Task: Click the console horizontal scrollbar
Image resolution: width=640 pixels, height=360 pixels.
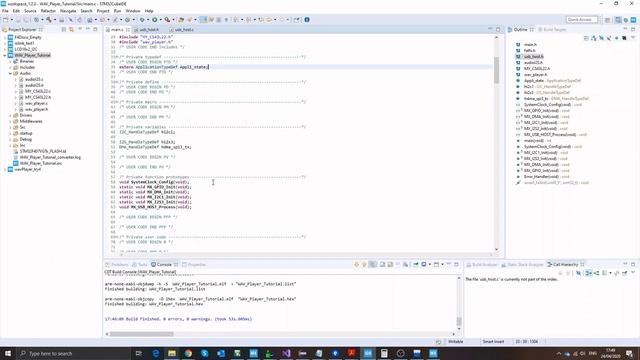Action: [x=142, y=334]
